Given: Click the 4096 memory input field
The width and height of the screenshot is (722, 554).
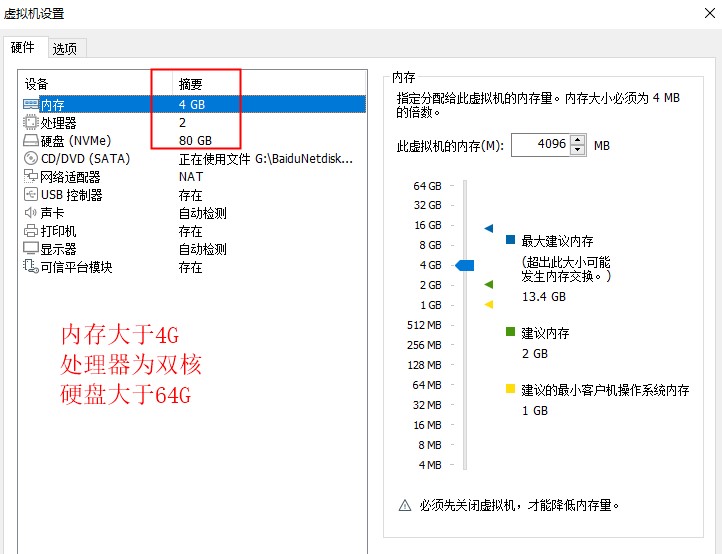Looking at the screenshot, I should point(540,145).
